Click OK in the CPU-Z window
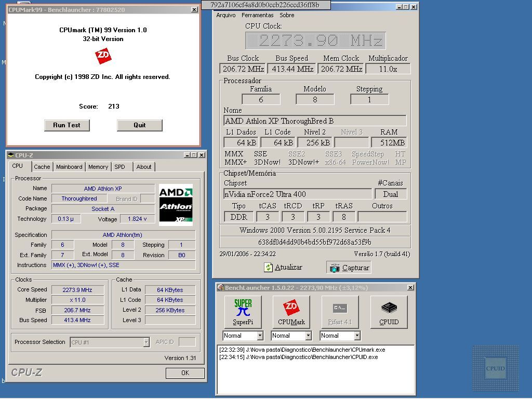 (185, 373)
